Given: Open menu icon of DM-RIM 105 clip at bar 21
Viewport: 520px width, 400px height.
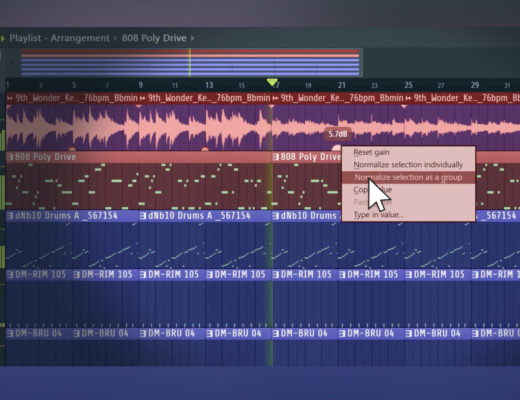Looking at the screenshot, I should point(342,275).
